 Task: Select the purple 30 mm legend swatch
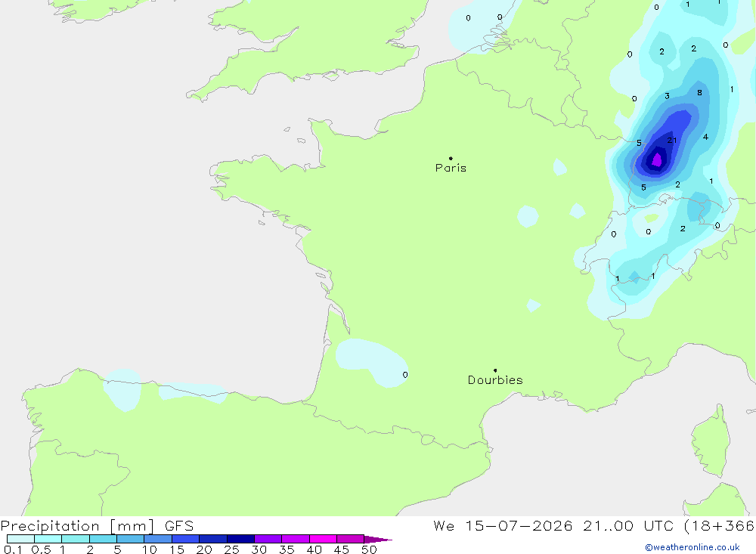(x=268, y=539)
